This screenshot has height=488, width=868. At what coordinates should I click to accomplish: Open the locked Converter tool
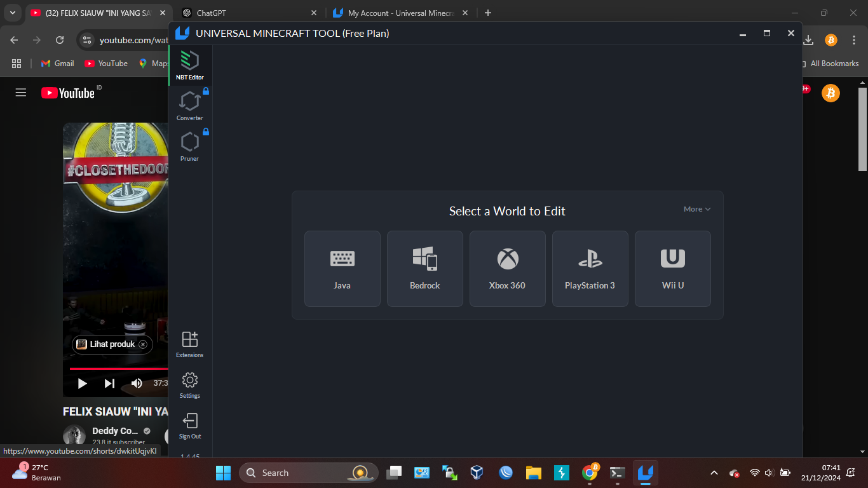tap(190, 106)
